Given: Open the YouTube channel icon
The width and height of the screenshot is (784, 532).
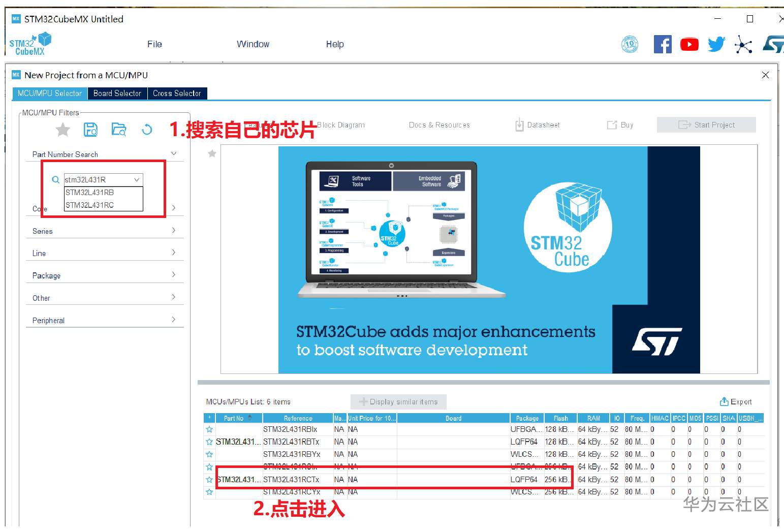Looking at the screenshot, I should [689, 44].
